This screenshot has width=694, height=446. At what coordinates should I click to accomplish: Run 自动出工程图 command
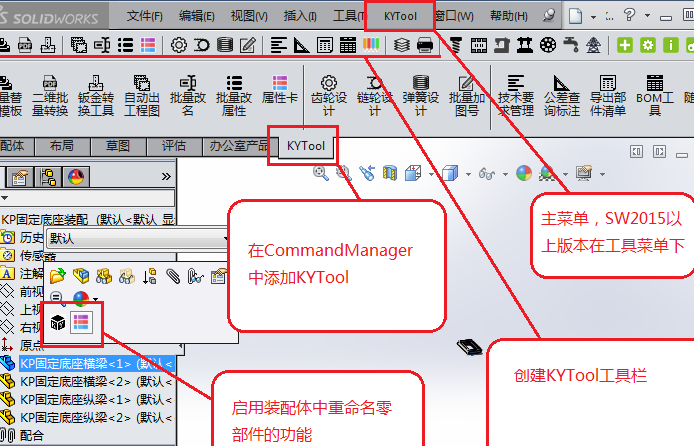click(142, 96)
